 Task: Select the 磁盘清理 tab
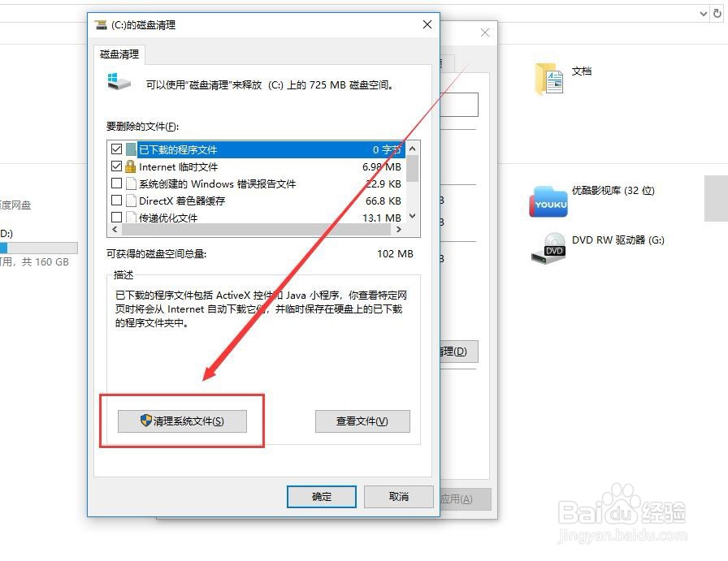(x=119, y=54)
